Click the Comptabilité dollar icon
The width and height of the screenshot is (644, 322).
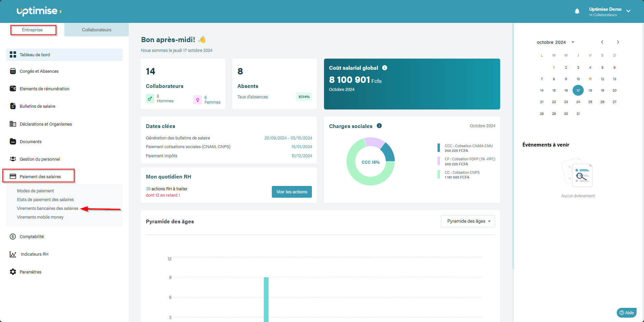[x=13, y=236]
